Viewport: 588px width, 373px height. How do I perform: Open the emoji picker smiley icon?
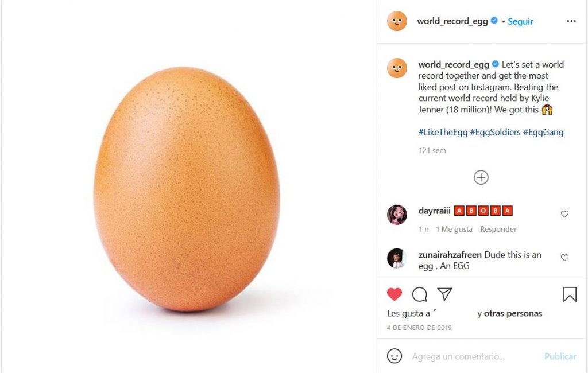tap(394, 356)
